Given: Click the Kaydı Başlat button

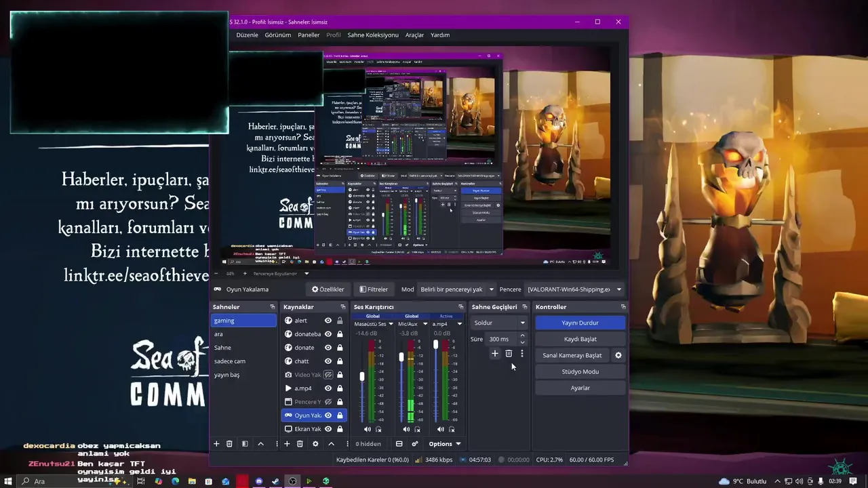Looking at the screenshot, I should (580, 339).
